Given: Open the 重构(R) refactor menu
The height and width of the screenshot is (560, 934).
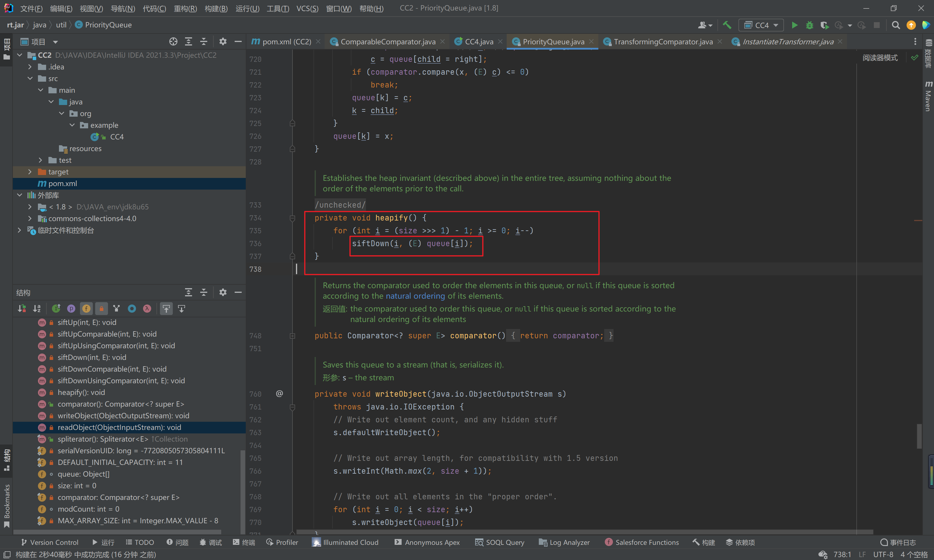Looking at the screenshot, I should (x=185, y=8).
